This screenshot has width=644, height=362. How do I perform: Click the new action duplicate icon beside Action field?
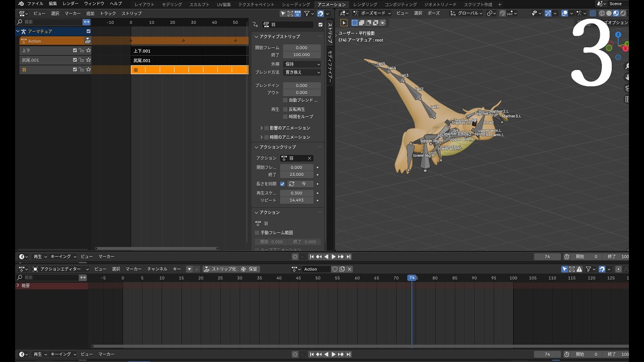(x=342, y=269)
